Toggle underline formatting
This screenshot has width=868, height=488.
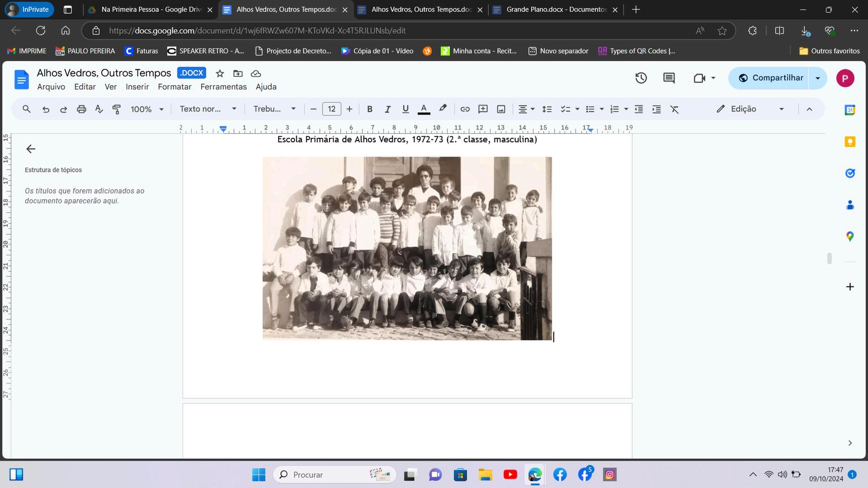pyautogui.click(x=405, y=109)
